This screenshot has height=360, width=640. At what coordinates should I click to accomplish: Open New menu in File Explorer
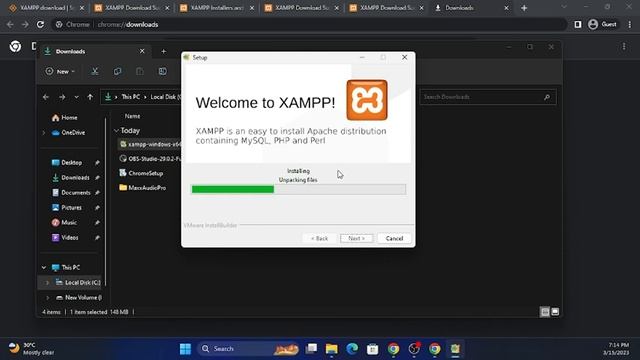coord(60,71)
